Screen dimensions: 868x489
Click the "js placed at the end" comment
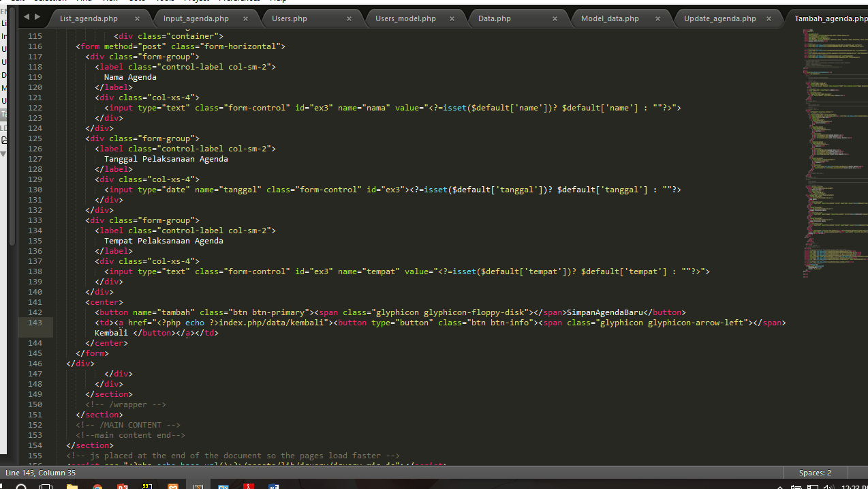tap(233, 456)
